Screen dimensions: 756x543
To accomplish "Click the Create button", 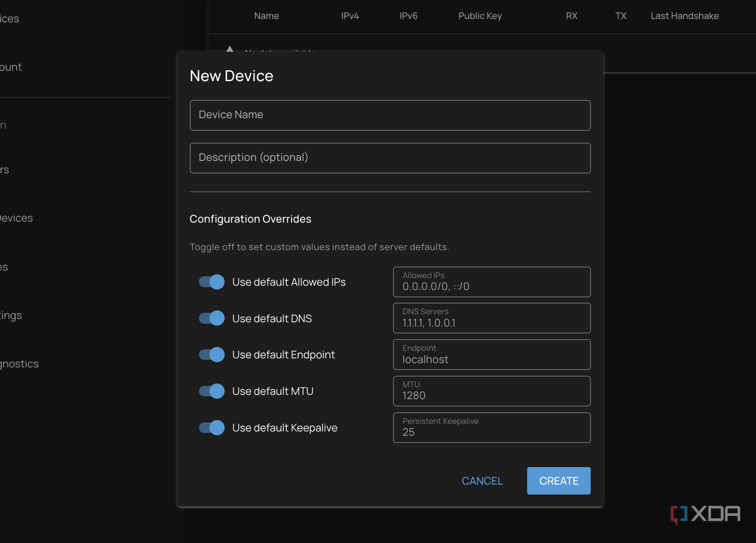I will (559, 481).
